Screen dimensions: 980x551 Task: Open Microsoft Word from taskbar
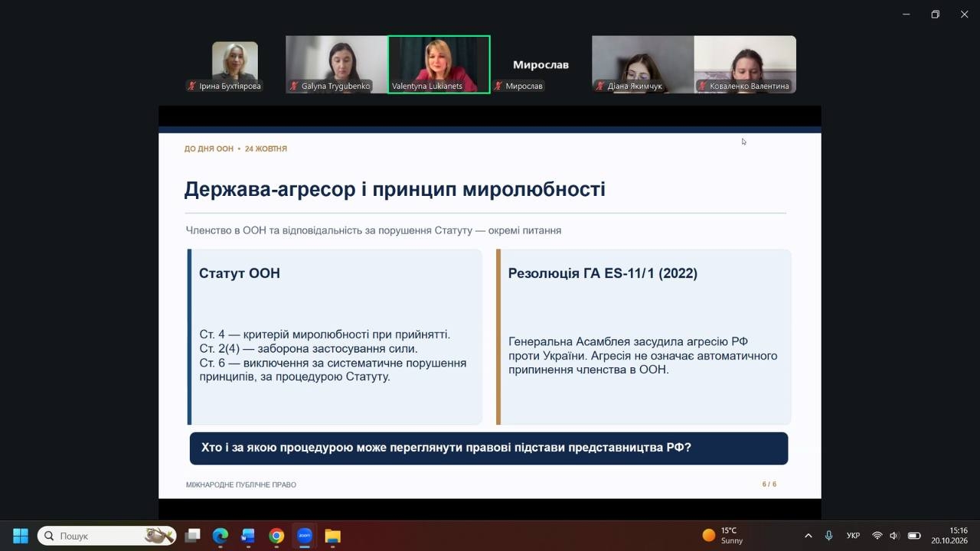(248, 536)
